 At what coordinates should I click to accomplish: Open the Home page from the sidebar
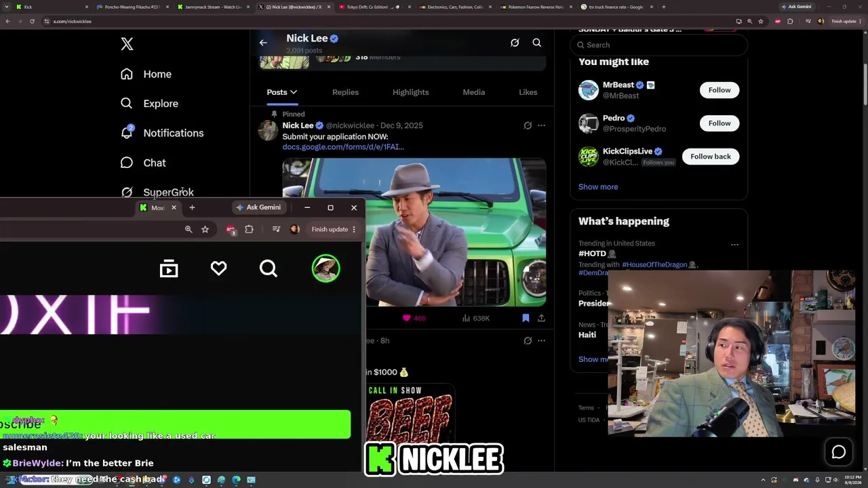146,74
